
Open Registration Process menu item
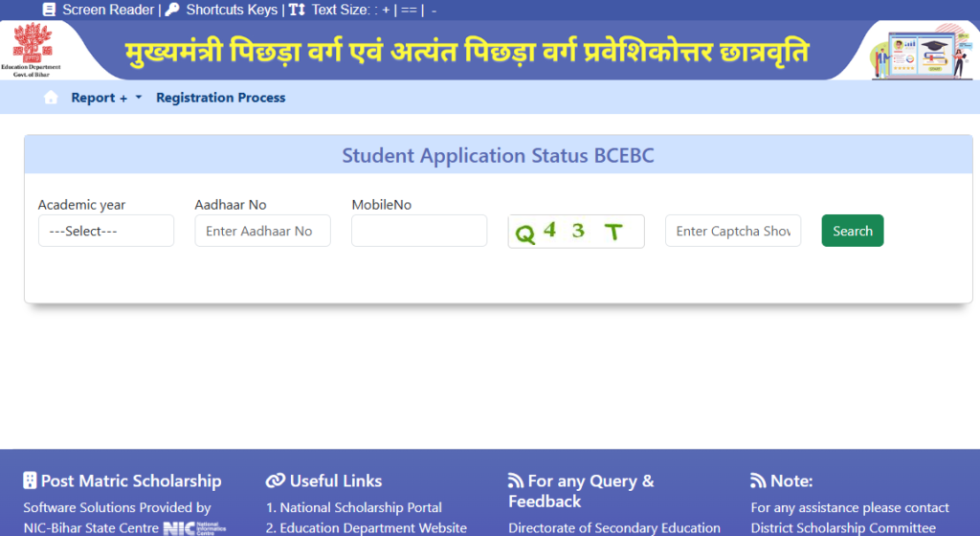pyautogui.click(x=220, y=98)
